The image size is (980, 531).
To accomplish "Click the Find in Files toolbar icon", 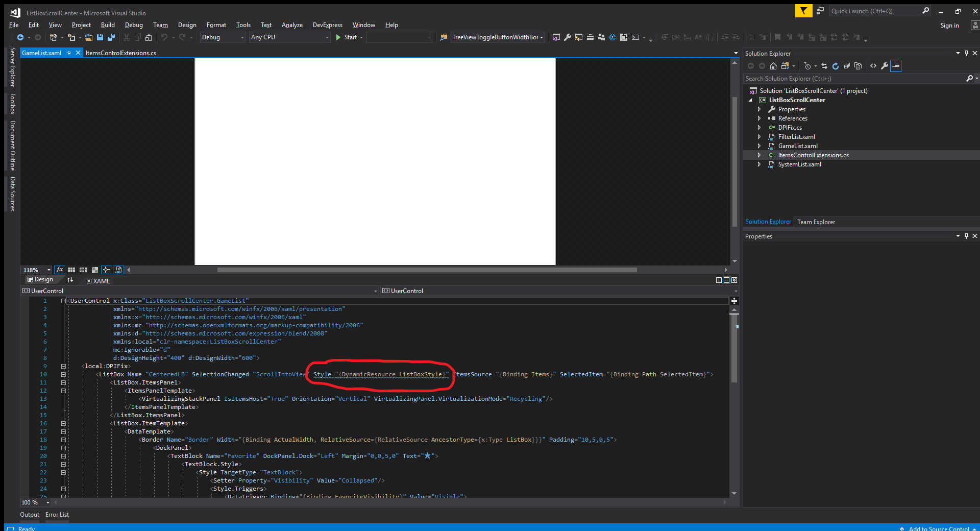I will (x=444, y=37).
